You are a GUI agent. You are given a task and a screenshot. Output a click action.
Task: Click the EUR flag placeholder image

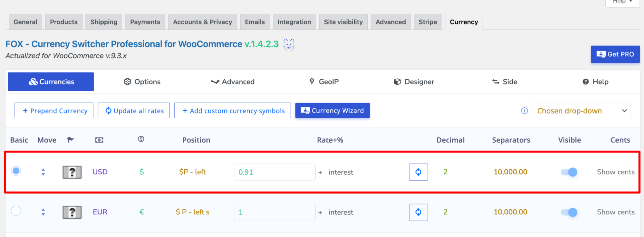[72, 212]
